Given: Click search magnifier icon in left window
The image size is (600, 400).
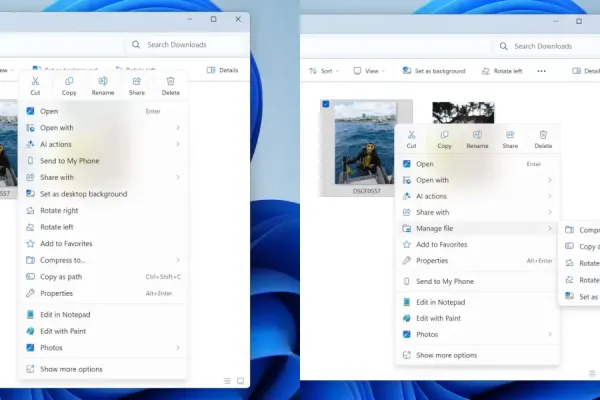Looking at the screenshot, I should pos(136,45).
